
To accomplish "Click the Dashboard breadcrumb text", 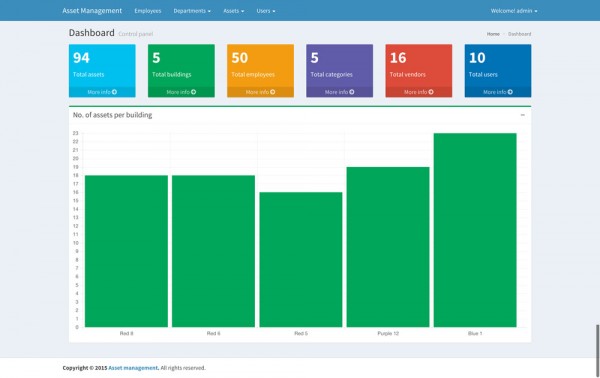I will [519, 34].
